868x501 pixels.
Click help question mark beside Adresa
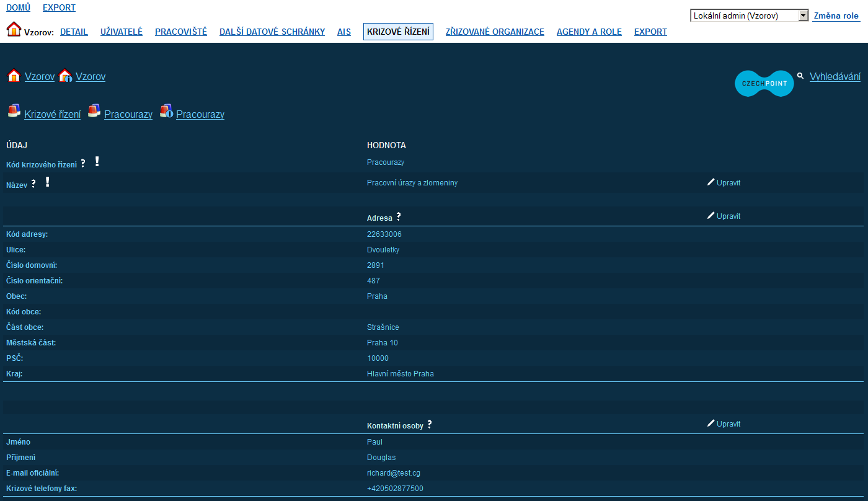pos(399,217)
